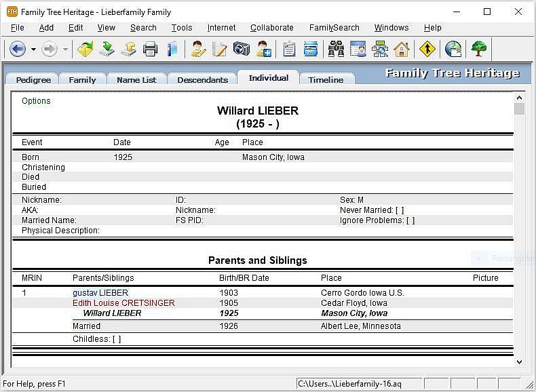Screen dimensions: 536x392
Task: Click the edit notes pencil icon
Action: tap(220, 49)
